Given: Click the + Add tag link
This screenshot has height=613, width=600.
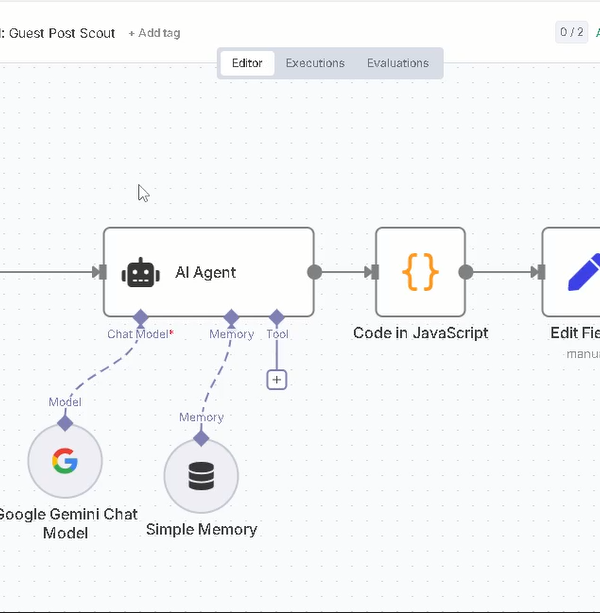Looking at the screenshot, I should [154, 33].
